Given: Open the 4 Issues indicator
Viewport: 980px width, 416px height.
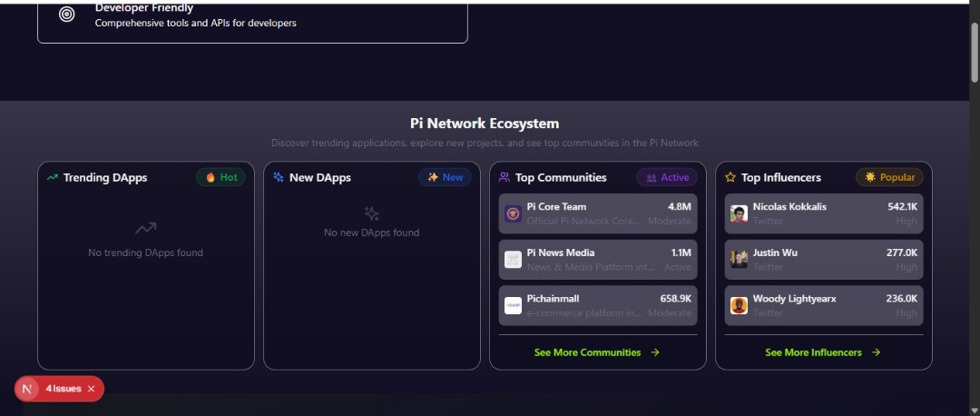Looking at the screenshot, I should pyautogui.click(x=64, y=389).
